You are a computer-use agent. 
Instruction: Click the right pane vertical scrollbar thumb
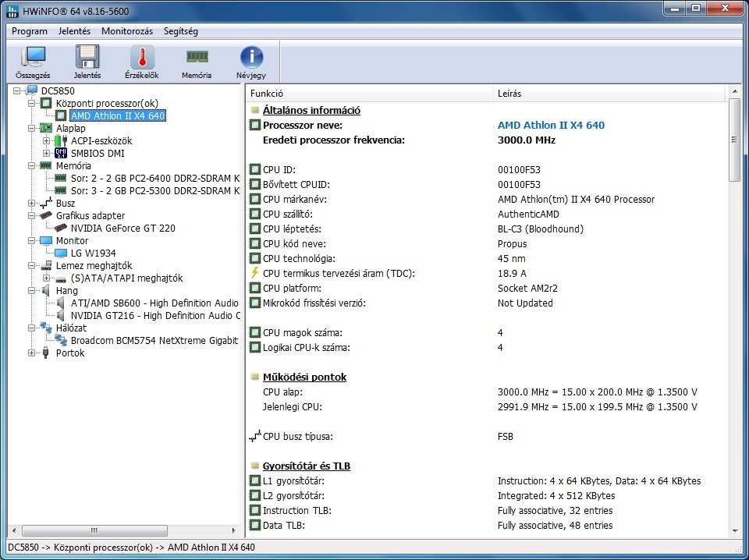tap(735, 140)
